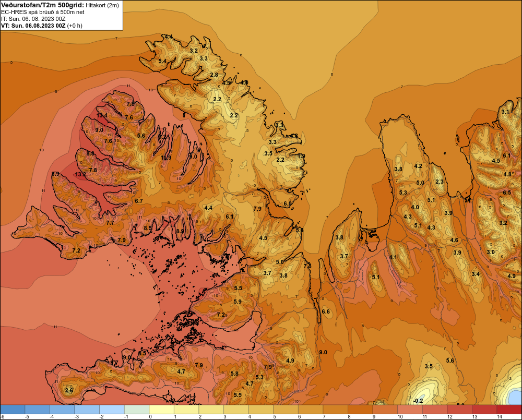Screen dimensions: 522x420
Task: Click the 2.6 temperature value on the peninsula
Action: tap(69, 390)
